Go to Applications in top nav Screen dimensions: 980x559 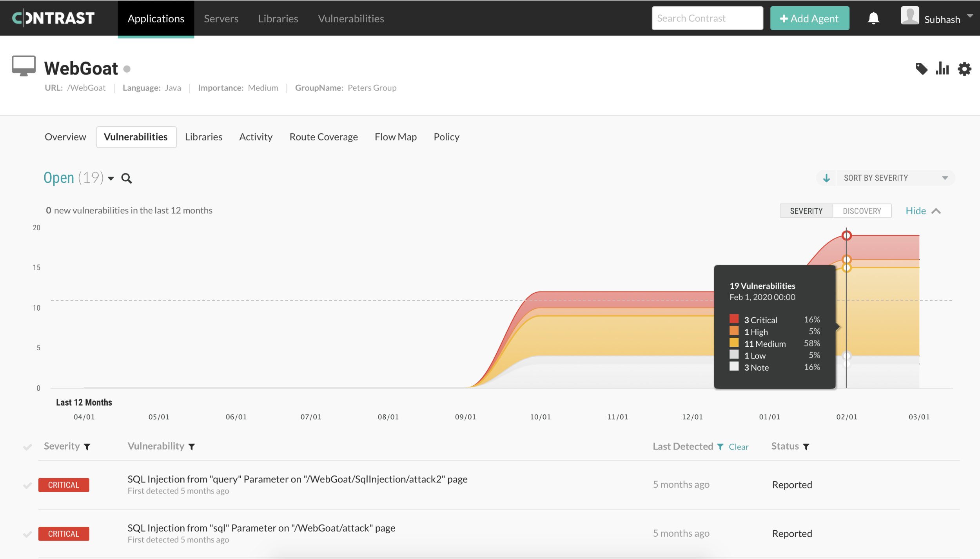156,18
